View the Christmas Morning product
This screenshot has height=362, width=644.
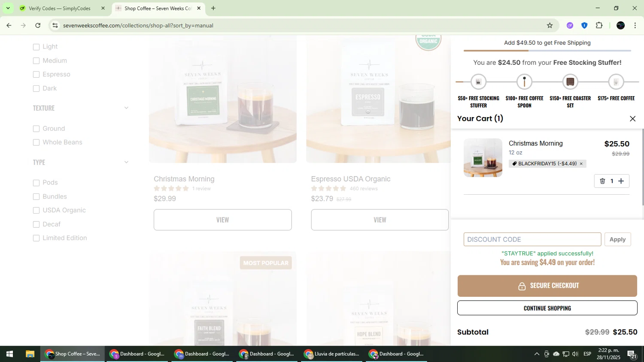222,220
